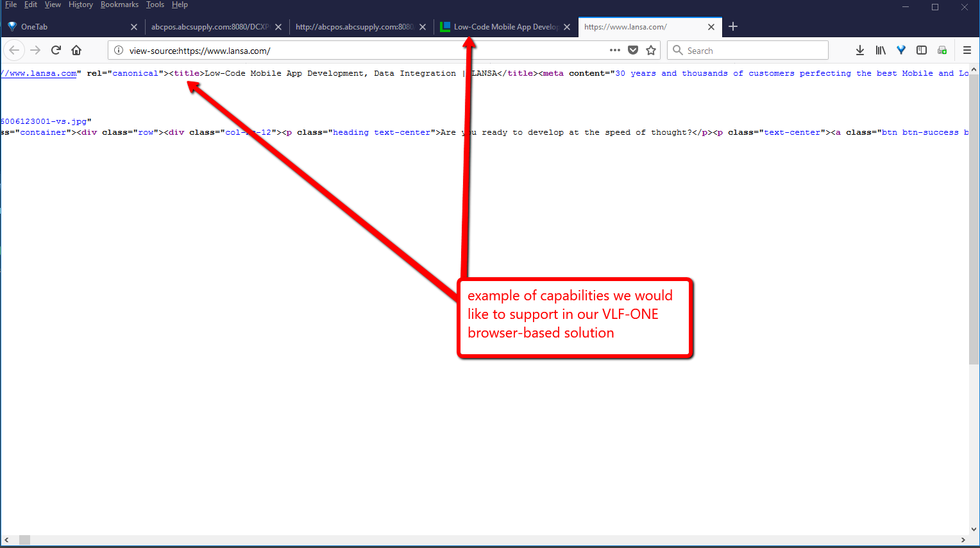Open the Library menu icon

tap(881, 50)
